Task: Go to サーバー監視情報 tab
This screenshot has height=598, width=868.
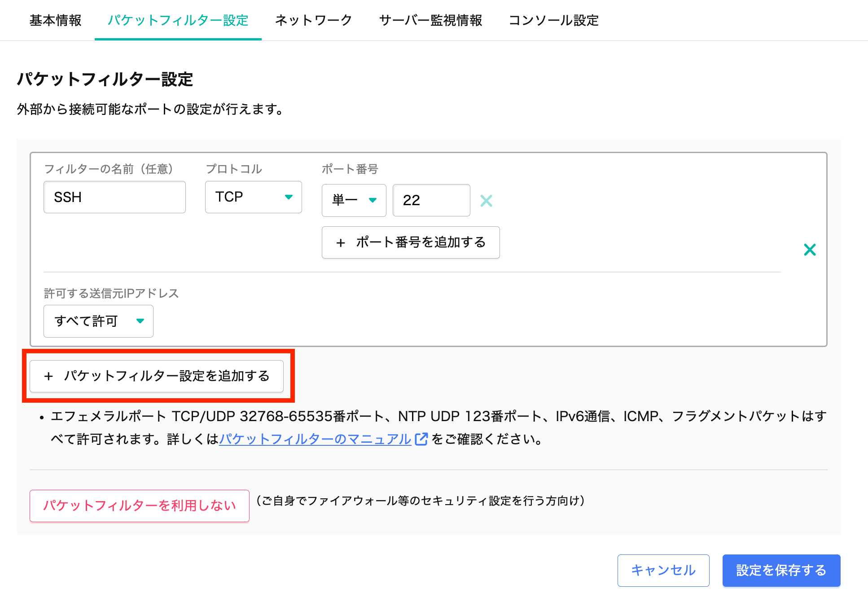Action: pos(430,20)
